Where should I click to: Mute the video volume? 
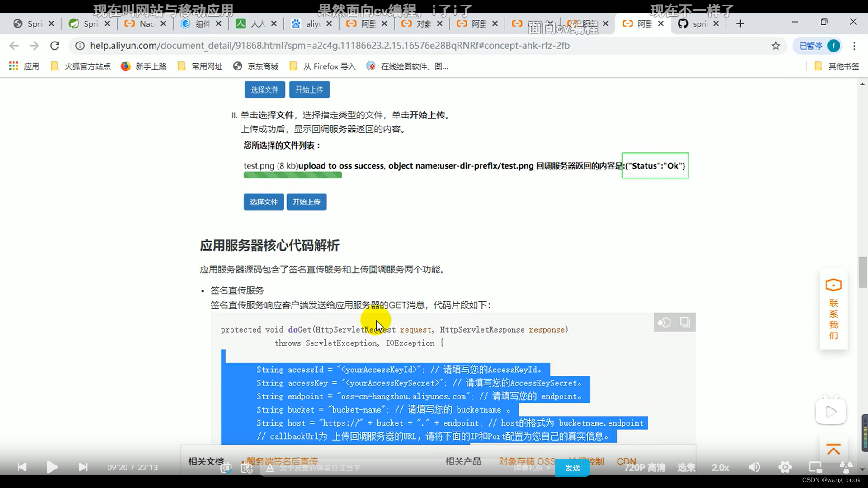coord(754,467)
